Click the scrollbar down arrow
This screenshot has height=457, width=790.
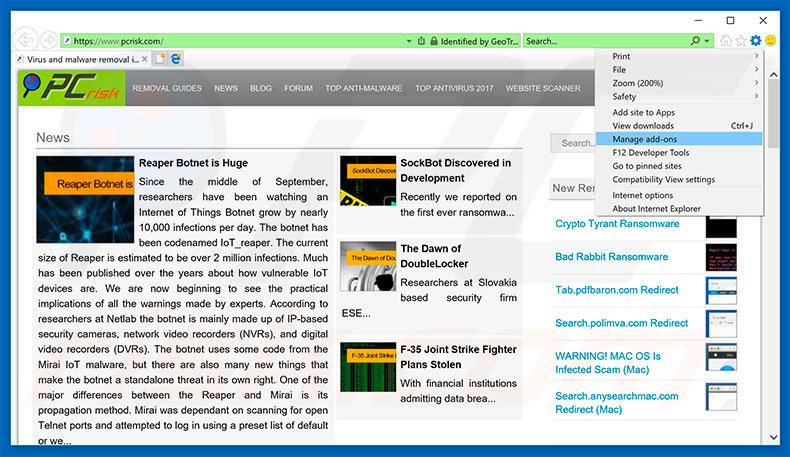tap(773, 437)
